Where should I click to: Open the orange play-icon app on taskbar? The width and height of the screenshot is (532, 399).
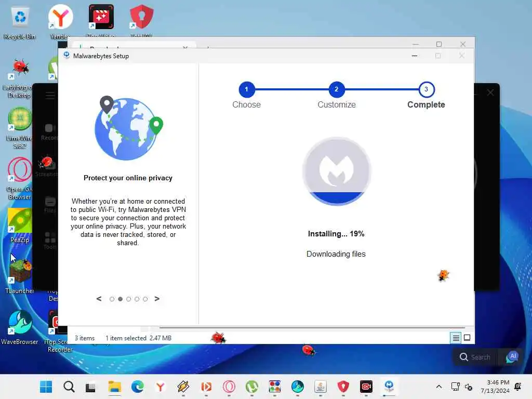coord(206,387)
